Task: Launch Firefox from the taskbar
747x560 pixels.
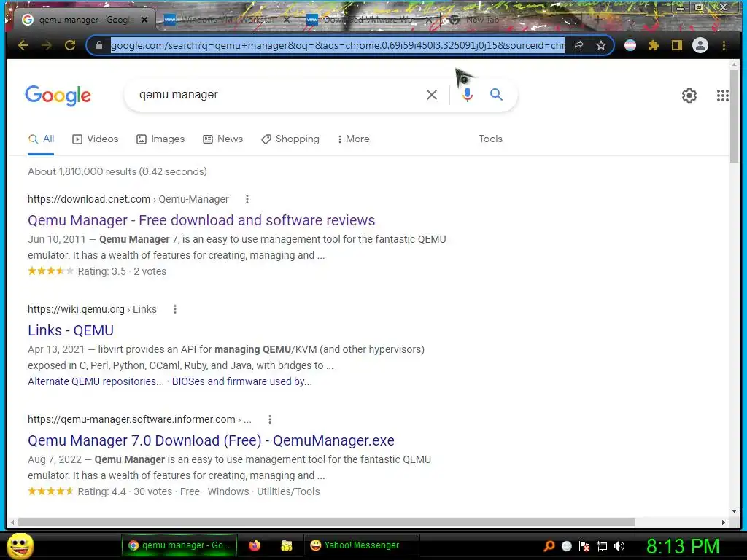Action: coord(255,545)
